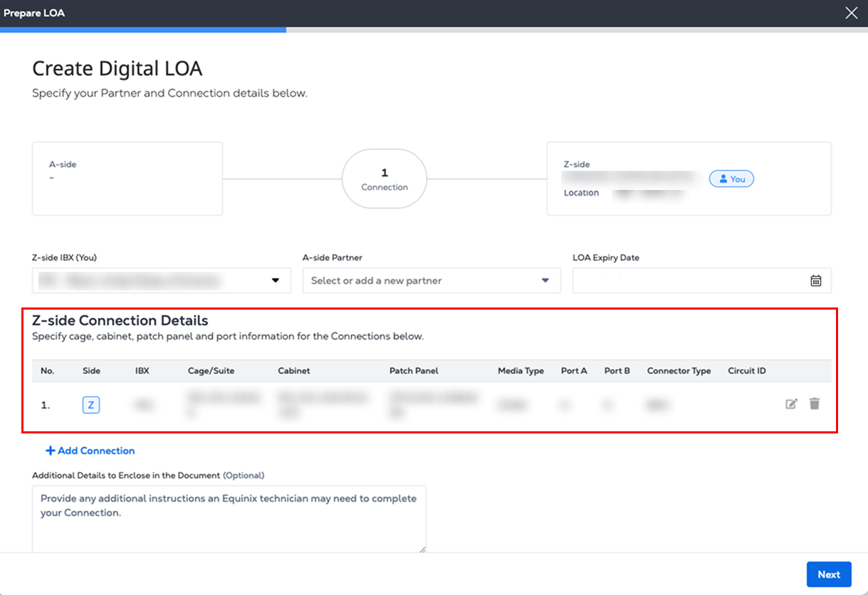This screenshot has height=595, width=868.
Task: Select the A-side card
Action: pos(127,179)
